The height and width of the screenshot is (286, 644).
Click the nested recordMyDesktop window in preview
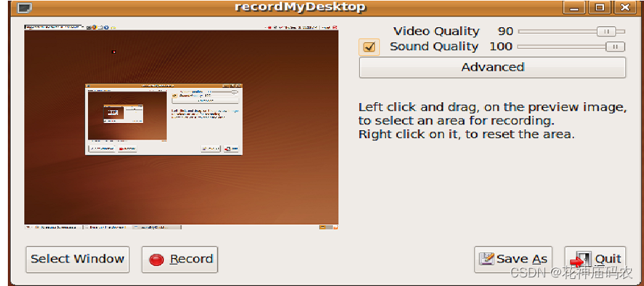pos(163,119)
